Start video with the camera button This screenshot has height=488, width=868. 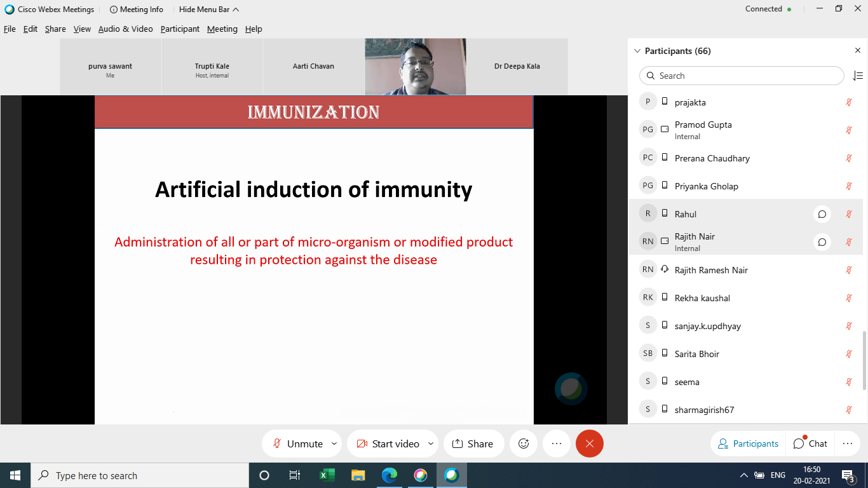[x=388, y=444]
